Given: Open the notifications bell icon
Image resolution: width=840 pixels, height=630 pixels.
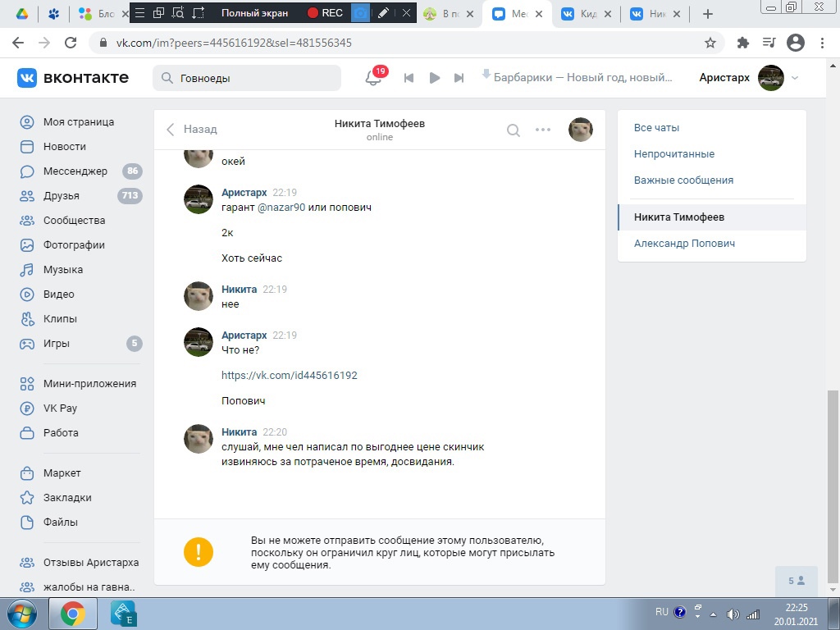Looking at the screenshot, I should pyautogui.click(x=373, y=78).
